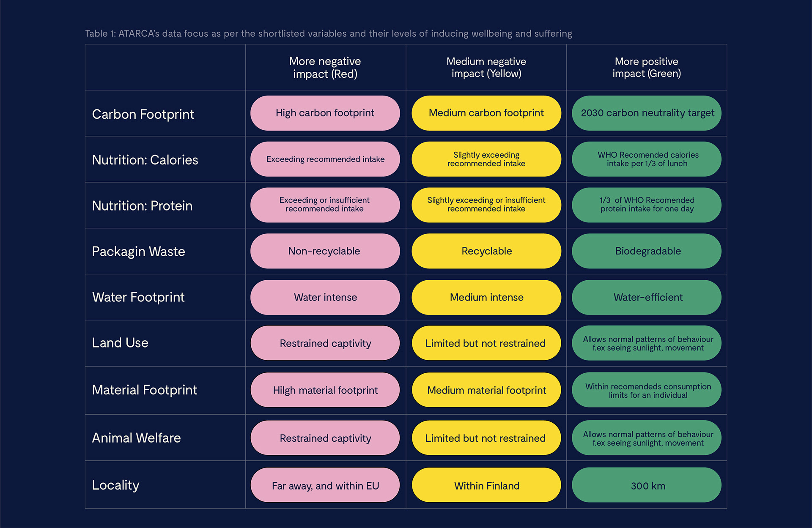
Task: Click the 'Table 1: ATARCA's data focus' caption
Action: coord(328,33)
